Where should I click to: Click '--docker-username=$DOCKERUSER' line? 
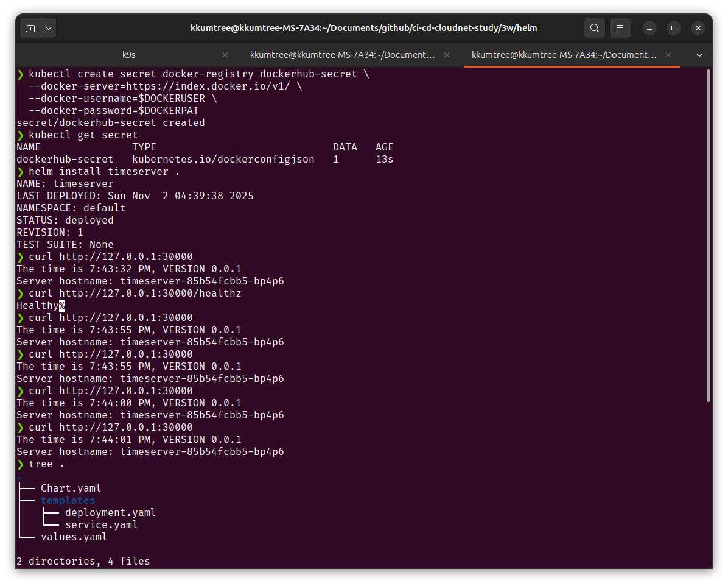[122, 99]
